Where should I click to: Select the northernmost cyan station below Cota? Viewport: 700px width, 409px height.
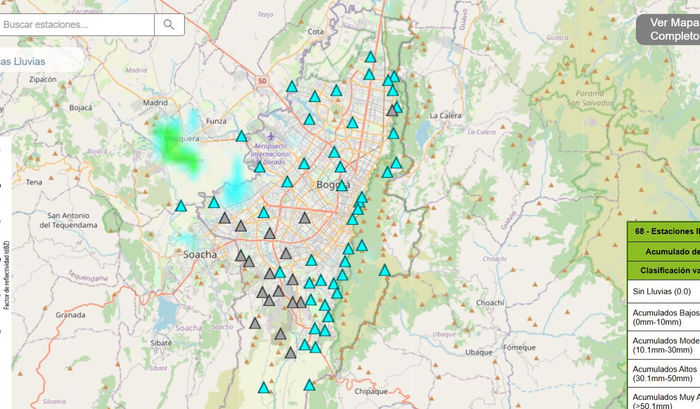point(370,58)
